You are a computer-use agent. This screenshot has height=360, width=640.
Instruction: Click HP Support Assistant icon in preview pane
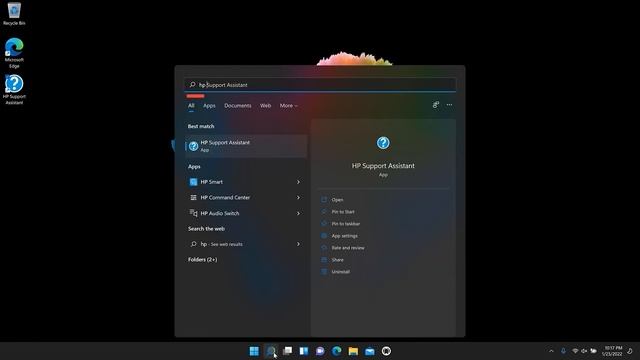click(x=383, y=143)
